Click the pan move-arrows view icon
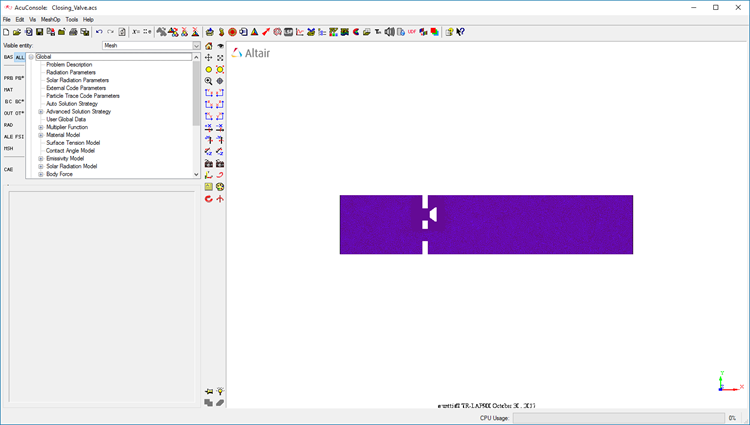750x425 pixels. (x=209, y=57)
